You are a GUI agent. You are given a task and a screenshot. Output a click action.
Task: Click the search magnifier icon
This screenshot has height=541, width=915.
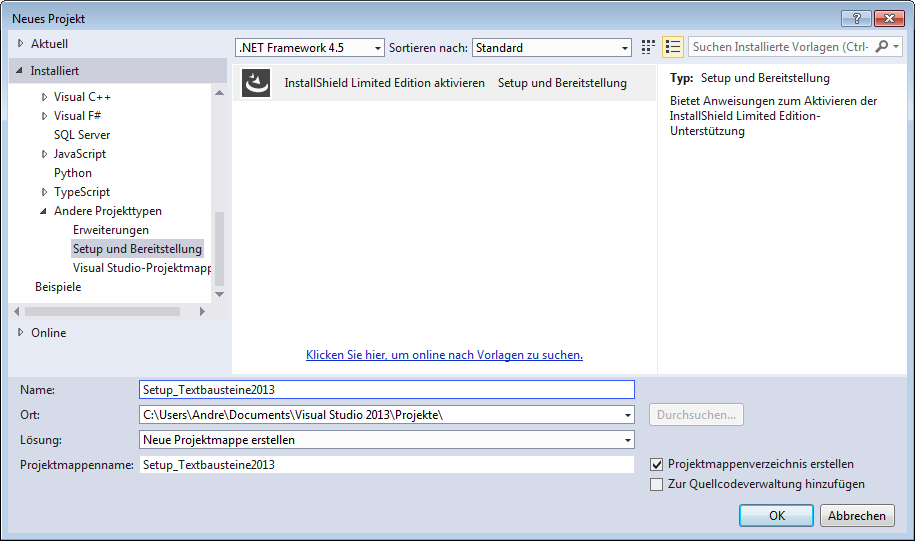(881, 46)
